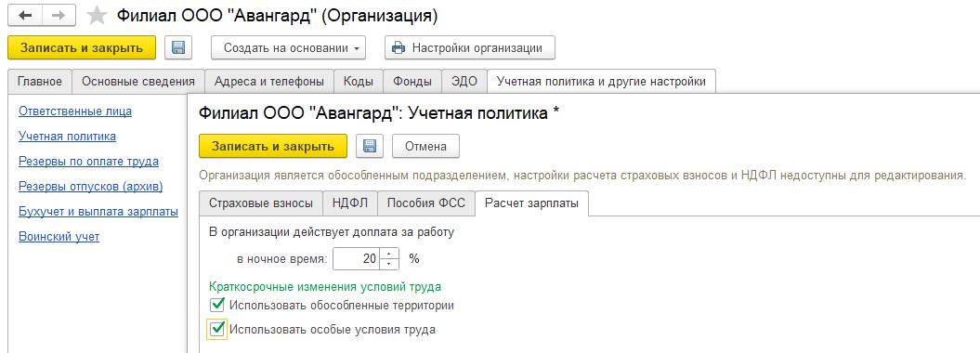Screen dimensions: 980x353
Task: Mark organization as favorite with star
Action: tap(97, 16)
